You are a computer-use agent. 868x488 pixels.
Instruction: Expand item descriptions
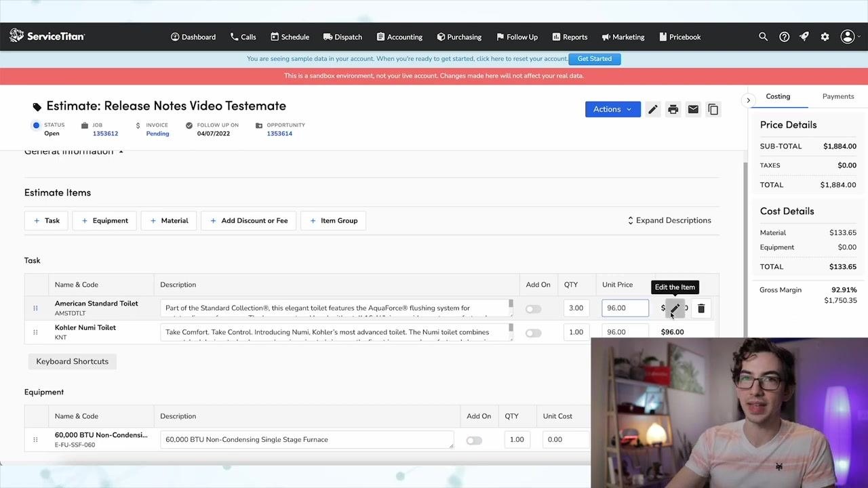coord(669,220)
